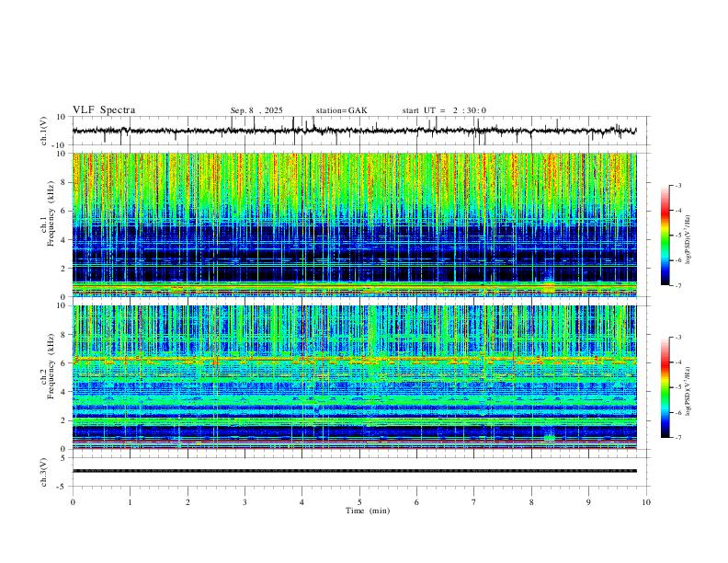Click the ch.1 spectrogram panel
This screenshot has height=563, width=728.
[x=354, y=224]
